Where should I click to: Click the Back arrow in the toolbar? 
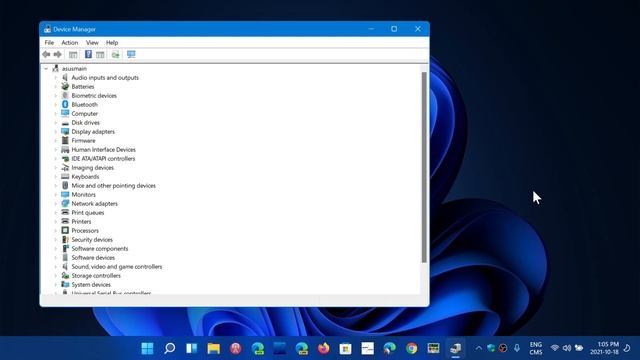[46, 54]
